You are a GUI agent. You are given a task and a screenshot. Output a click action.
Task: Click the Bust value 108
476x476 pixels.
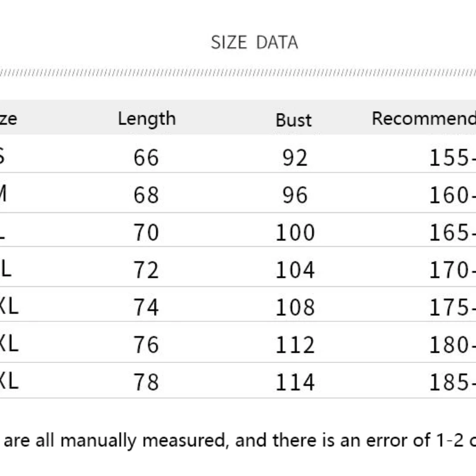[x=295, y=308]
